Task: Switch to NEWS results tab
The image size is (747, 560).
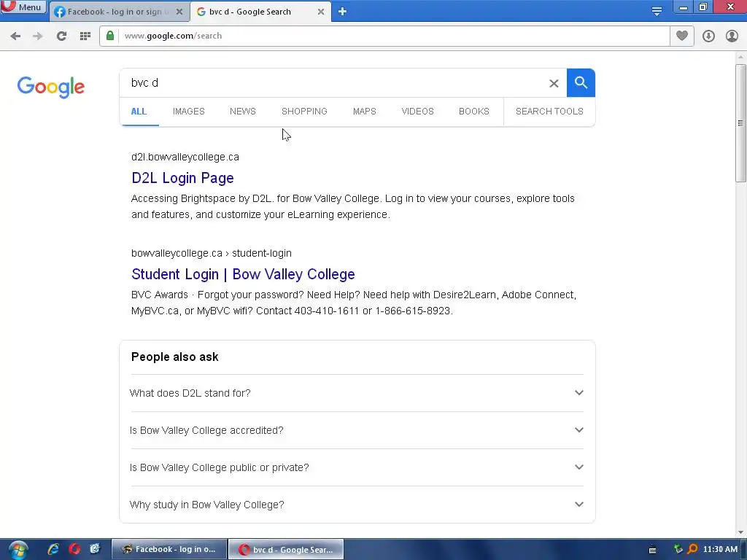Action: pyautogui.click(x=242, y=112)
